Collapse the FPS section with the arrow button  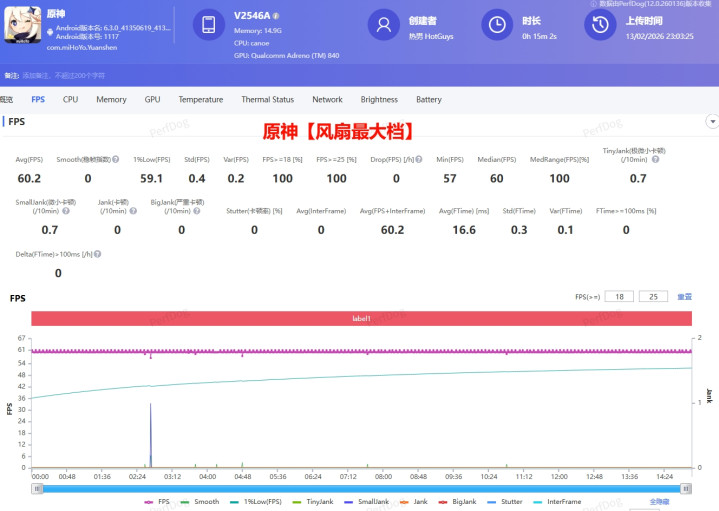(712, 121)
